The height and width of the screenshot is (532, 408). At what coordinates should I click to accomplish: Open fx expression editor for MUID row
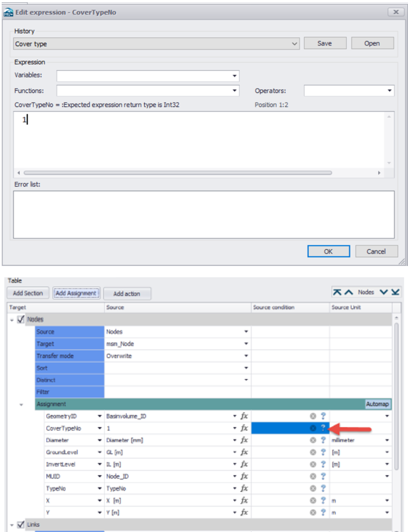244,476
